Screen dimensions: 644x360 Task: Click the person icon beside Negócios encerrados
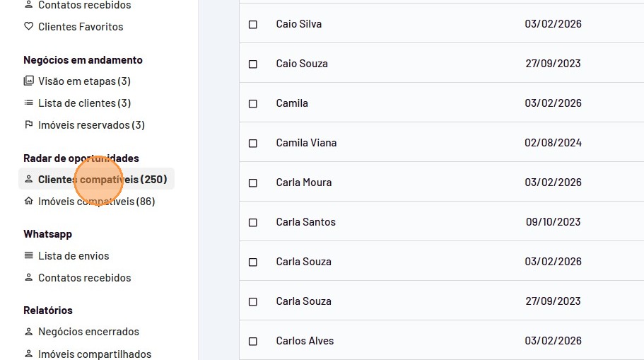tap(29, 332)
